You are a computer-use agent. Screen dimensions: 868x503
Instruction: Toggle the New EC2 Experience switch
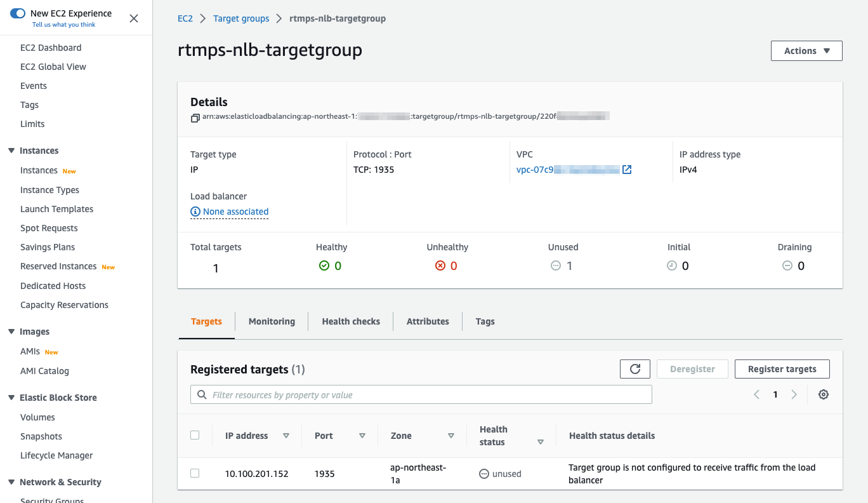(x=18, y=13)
